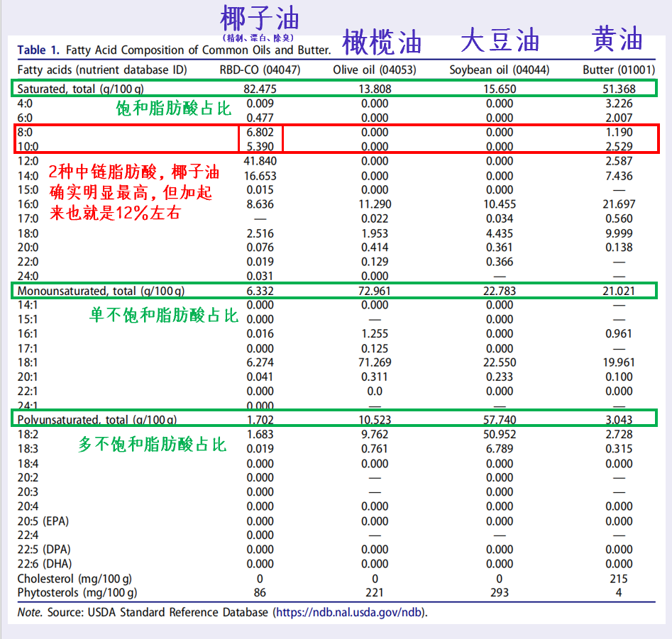Select the soybean 18:2 value 50.952

[500, 434]
